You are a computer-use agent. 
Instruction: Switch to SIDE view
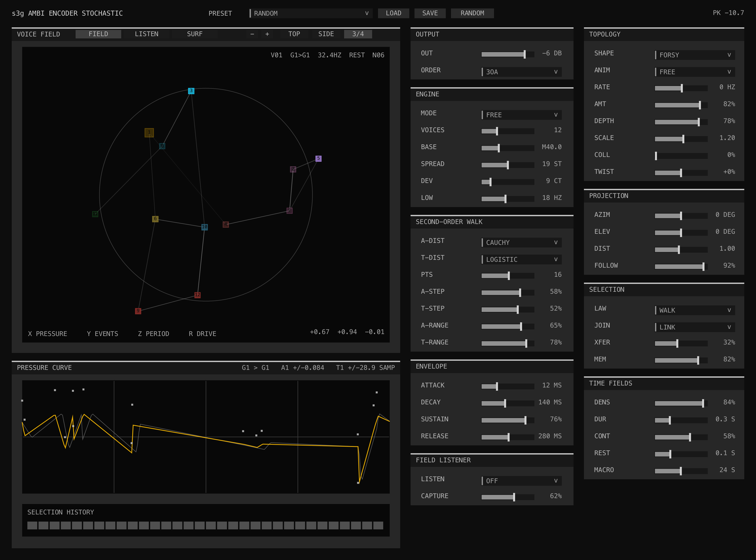326,34
